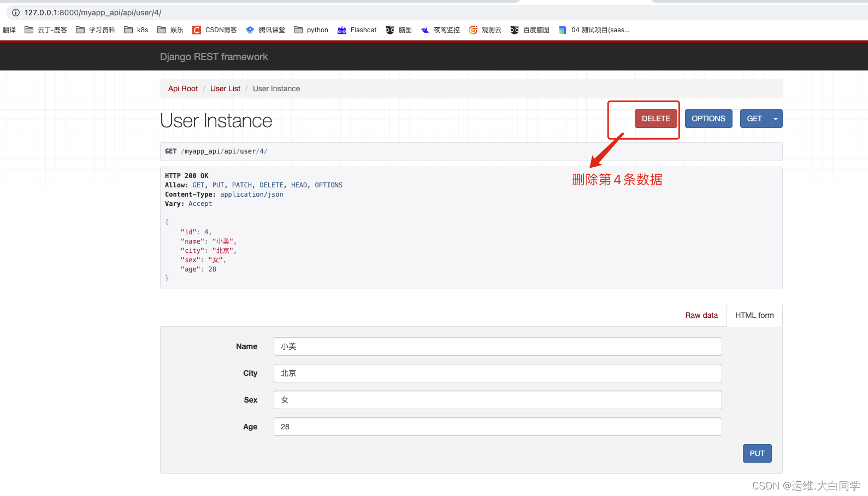Switch to the HTML form tab
The image size is (868, 496).
[754, 315]
